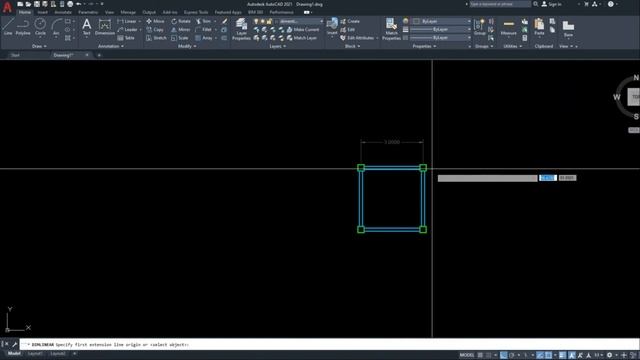640x360 pixels.
Task: Toggle MODEL space in status bar
Action: [467, 355]
